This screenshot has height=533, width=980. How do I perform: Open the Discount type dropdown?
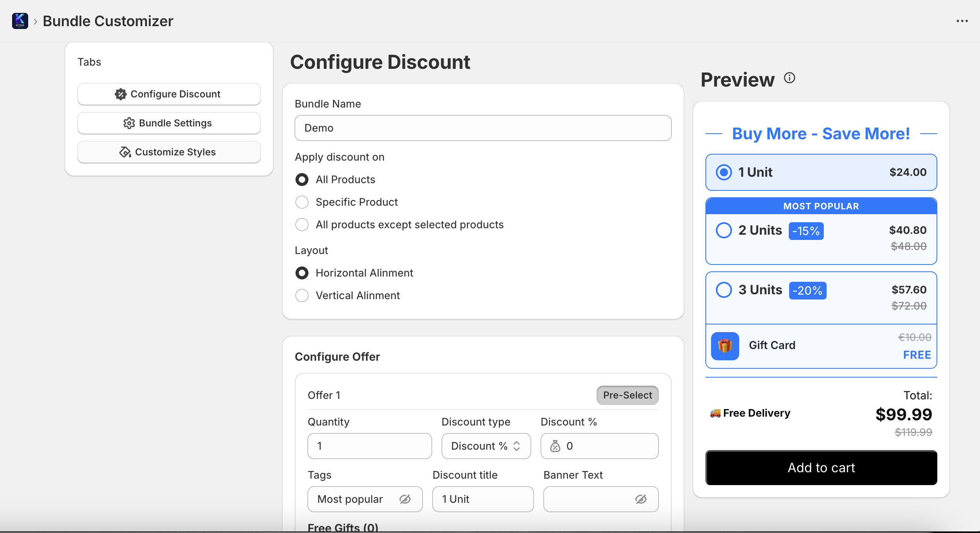[486, 446]
